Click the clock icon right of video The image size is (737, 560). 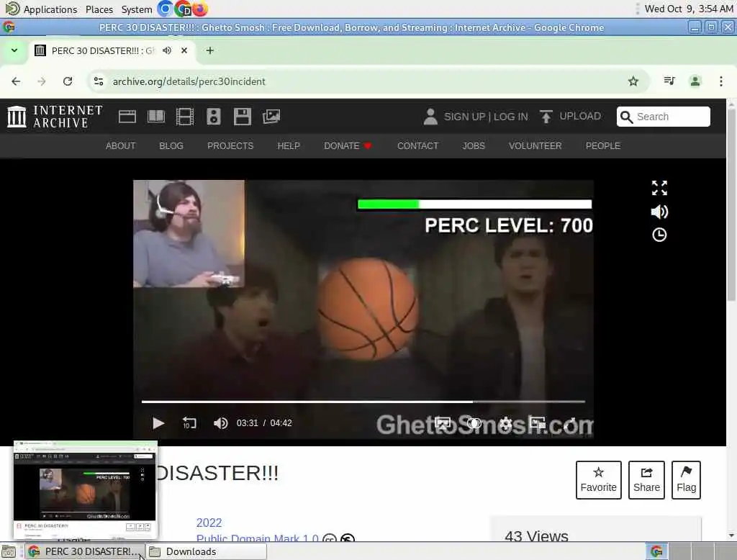[x=659, y=235]
